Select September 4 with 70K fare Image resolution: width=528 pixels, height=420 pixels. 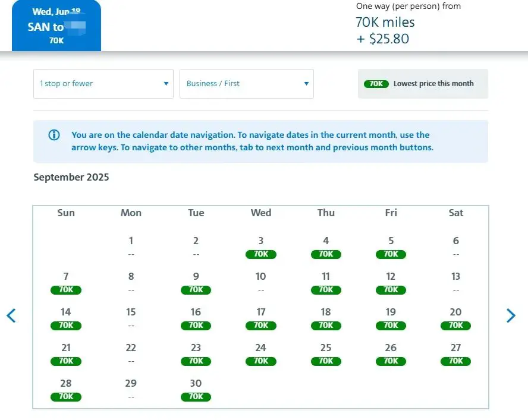326,247
